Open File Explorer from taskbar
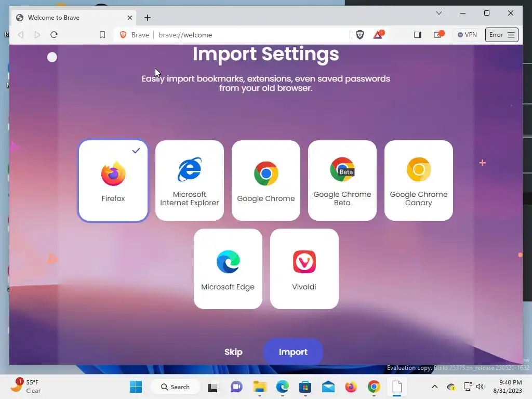The width and height of the screenshot is (532, 399). (260, 387)
